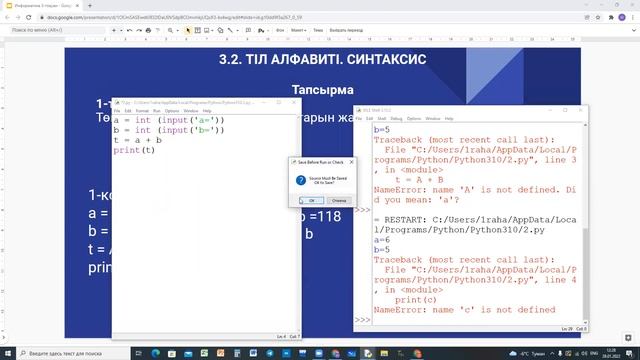Open Макет (Layout) dropdown

[x=298, y=30]
